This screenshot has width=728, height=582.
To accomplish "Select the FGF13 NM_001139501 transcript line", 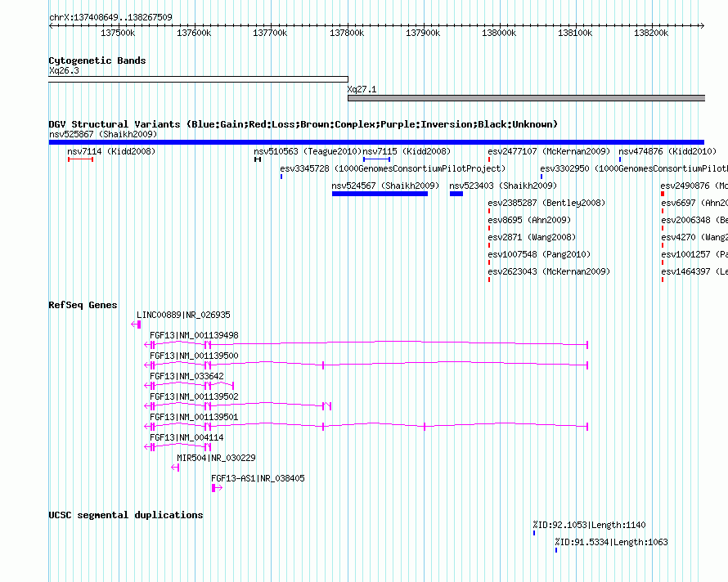I will [366, 426].
